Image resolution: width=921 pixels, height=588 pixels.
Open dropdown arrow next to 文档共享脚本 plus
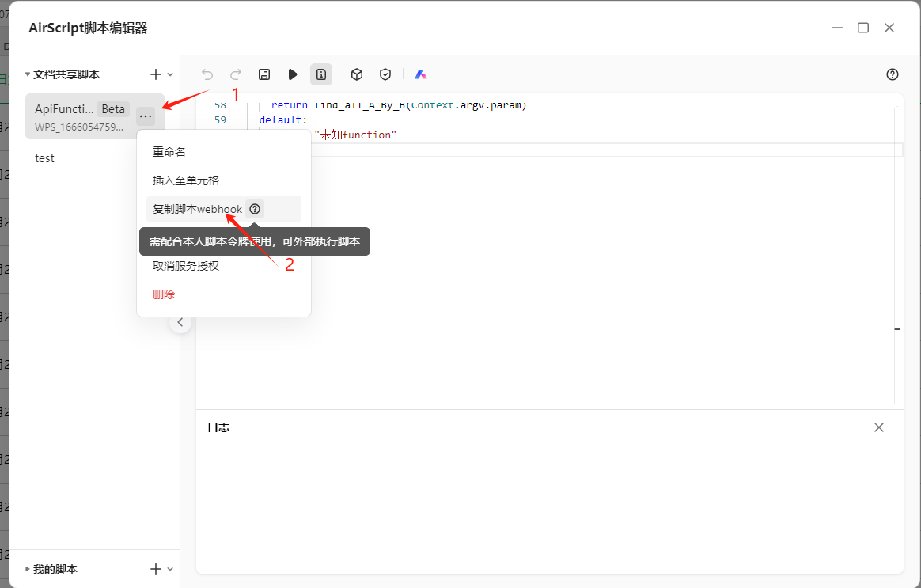point(170,74)
